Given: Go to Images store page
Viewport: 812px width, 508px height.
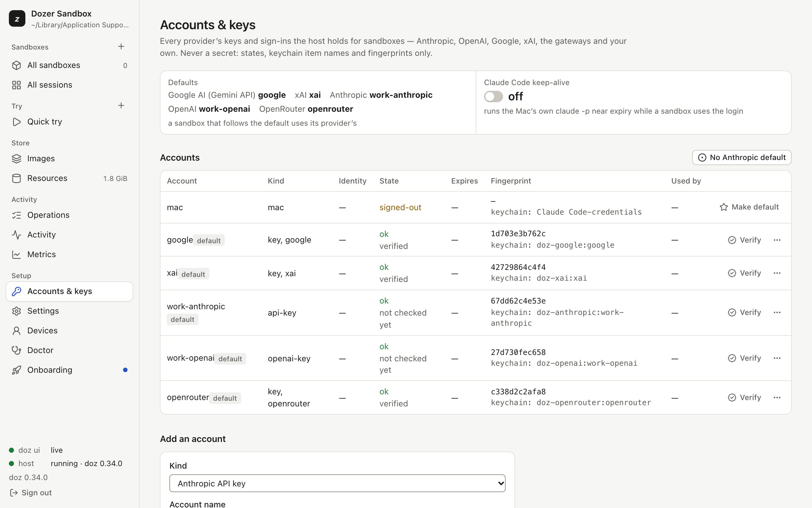Looking at the screenshot, I should (x=69, y=158).
